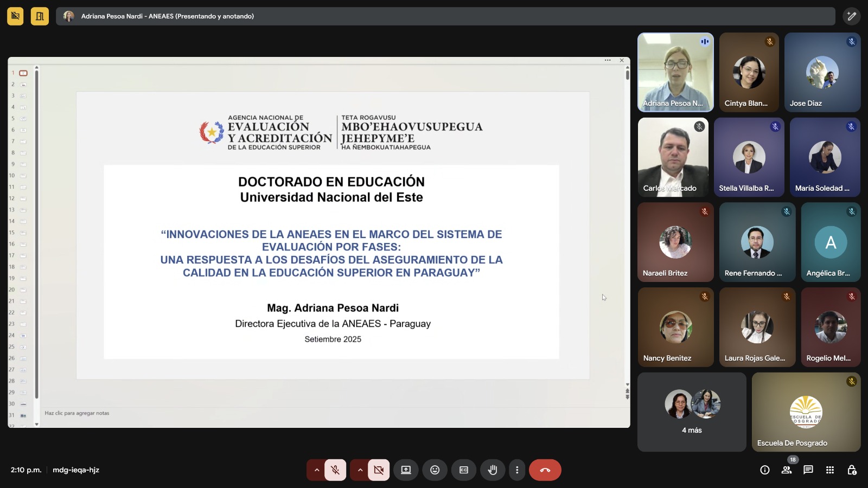Leave the call with hang-up button
Viewport: 868px width, 488px height.
pyautogui.click(x=545, y=470)
